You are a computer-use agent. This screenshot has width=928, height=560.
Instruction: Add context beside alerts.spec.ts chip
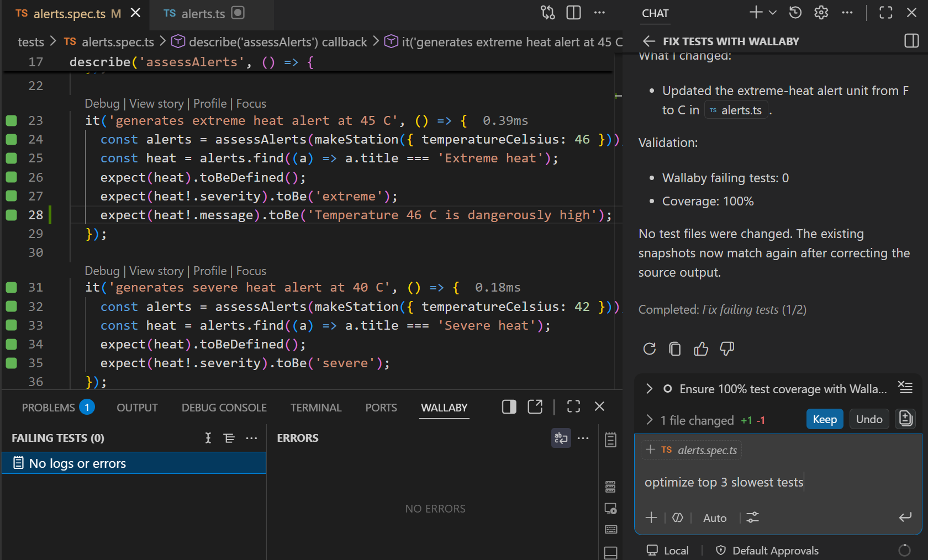(651, 450)
